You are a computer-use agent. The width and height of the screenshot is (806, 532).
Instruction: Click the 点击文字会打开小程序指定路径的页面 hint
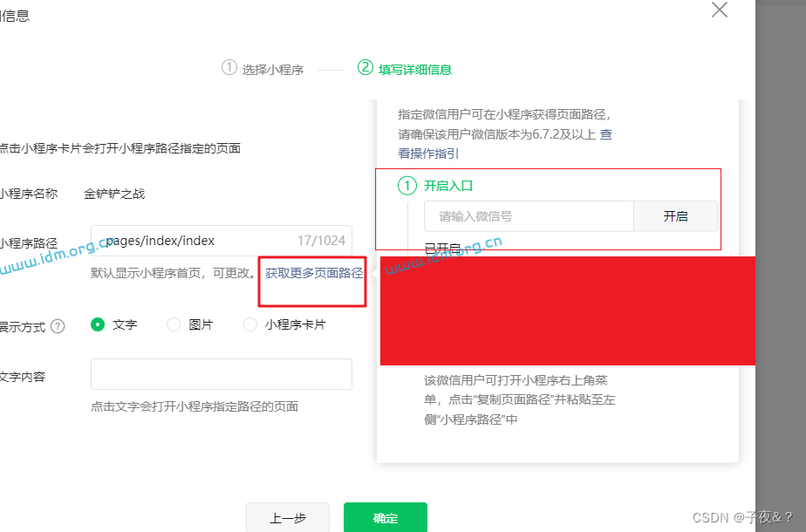point(195,406)
